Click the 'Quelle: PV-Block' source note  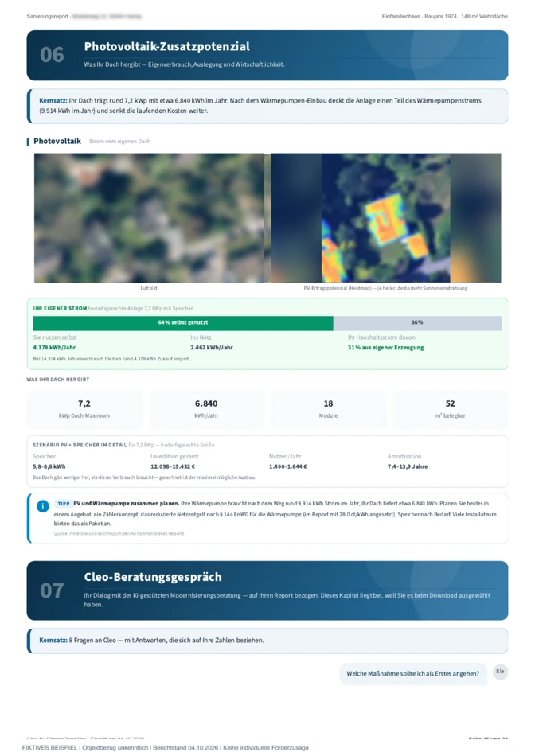(119, 534)
